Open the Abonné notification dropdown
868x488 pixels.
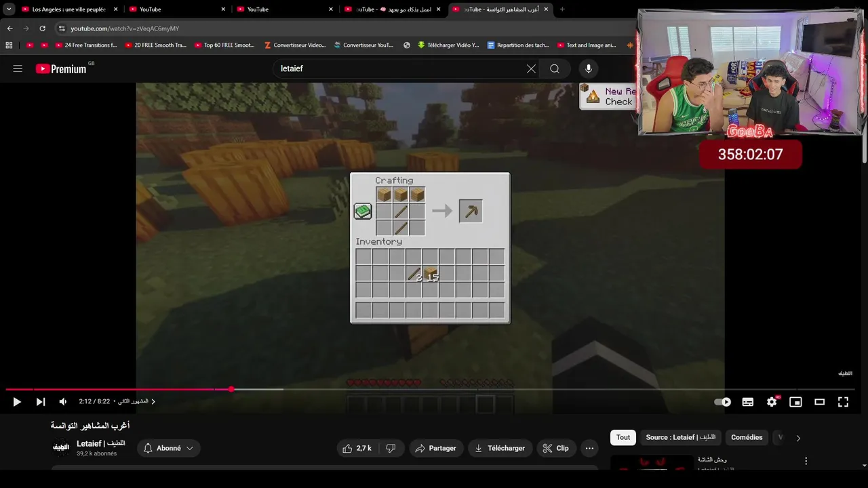coord(169,448)
